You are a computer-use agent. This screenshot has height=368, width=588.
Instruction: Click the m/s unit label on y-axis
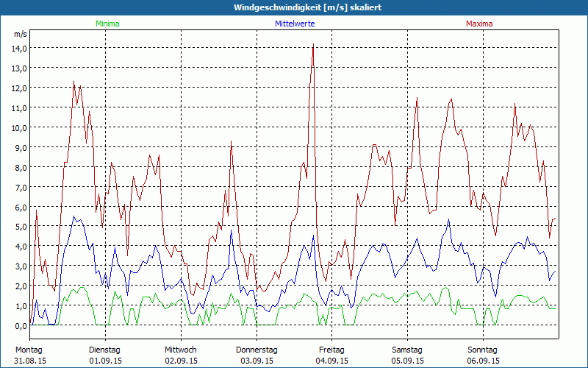pos(20,34)
